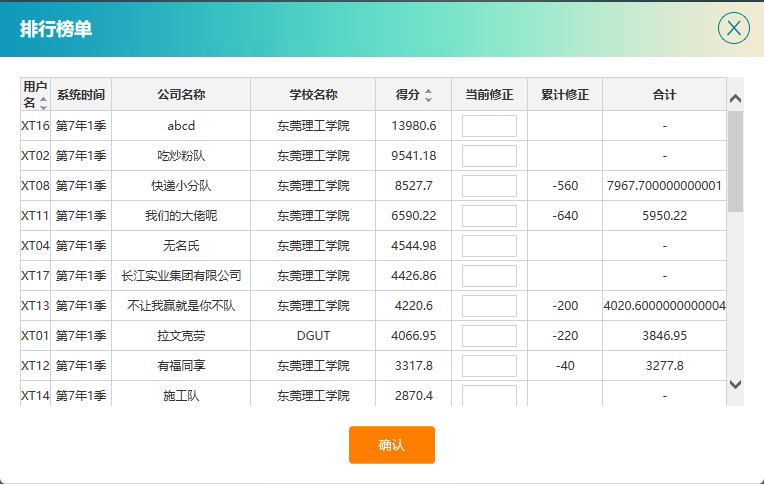
Task: Select 当前修正 box in 无名氏 row
Action: pos(489,246)
